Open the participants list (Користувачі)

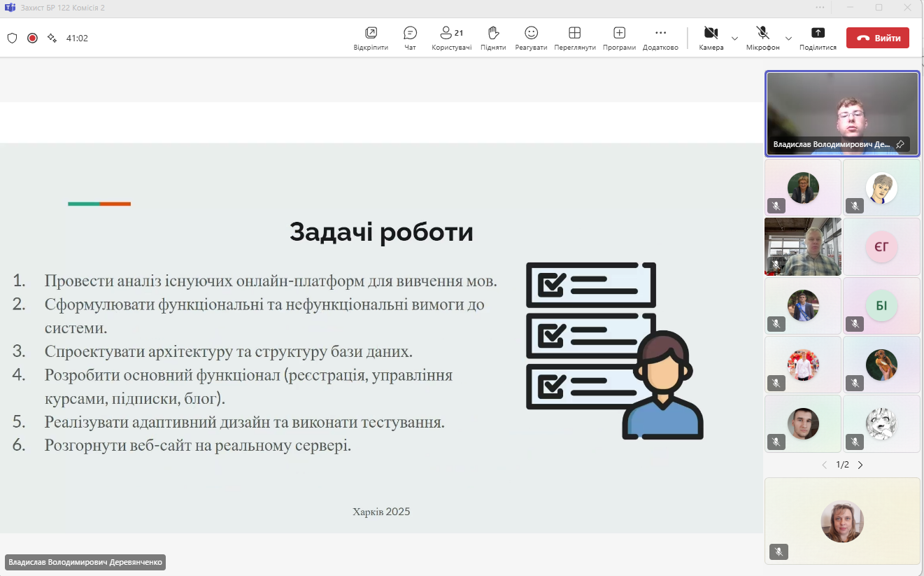(451, 38)
